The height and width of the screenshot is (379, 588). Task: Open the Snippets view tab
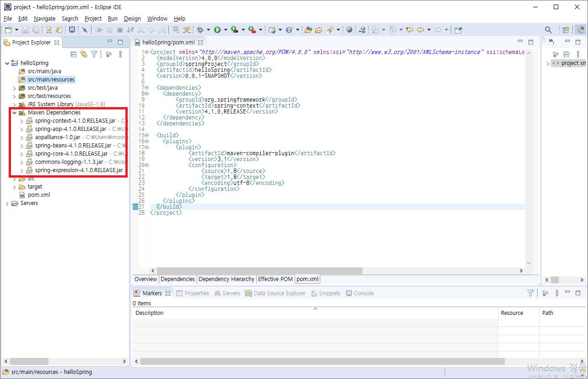point(325,293)
